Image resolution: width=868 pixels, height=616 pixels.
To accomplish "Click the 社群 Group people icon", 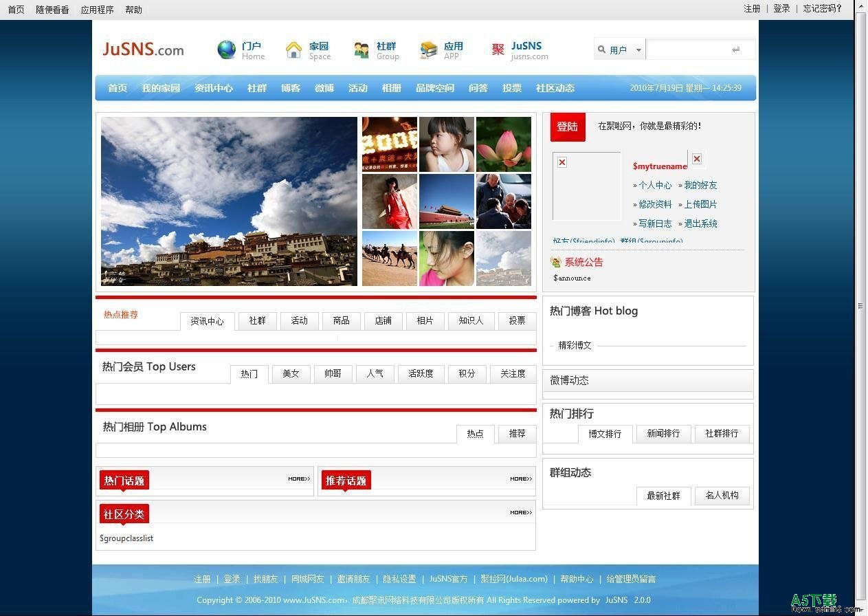I will [361, 49].
